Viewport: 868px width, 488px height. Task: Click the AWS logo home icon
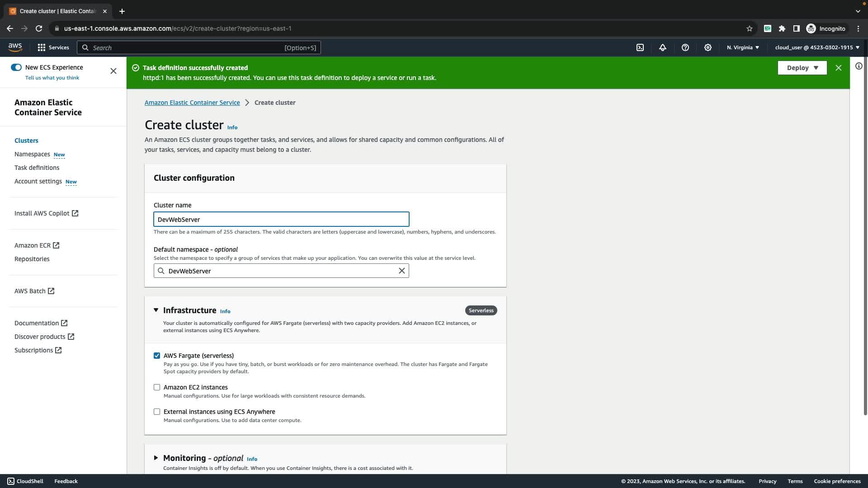15,47
